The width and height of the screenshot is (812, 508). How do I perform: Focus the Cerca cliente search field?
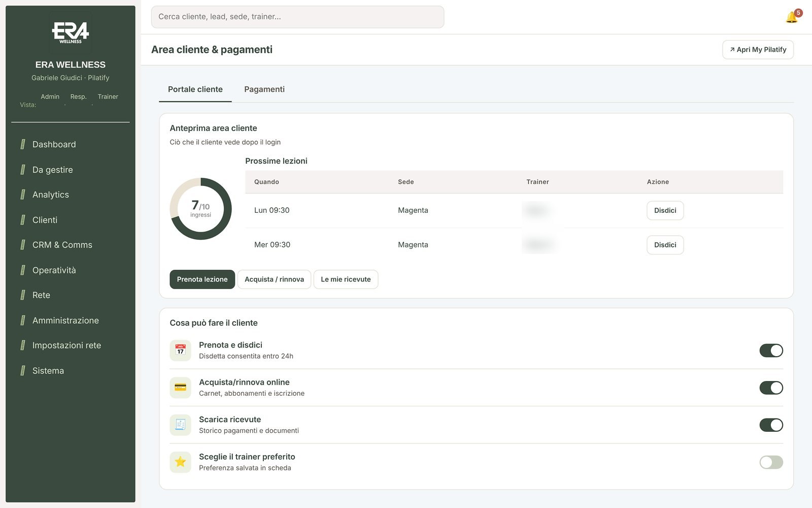tap(297, 17)
